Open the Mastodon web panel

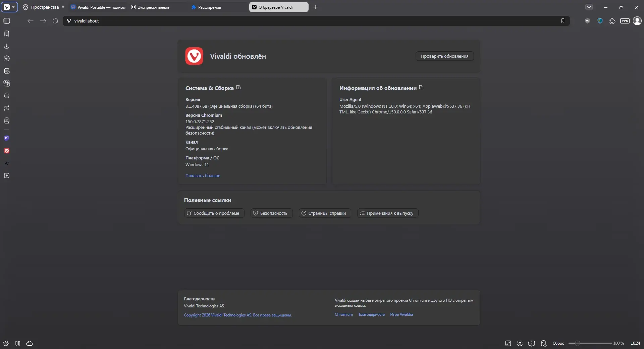pyautogui.click(x=7, y=138)
